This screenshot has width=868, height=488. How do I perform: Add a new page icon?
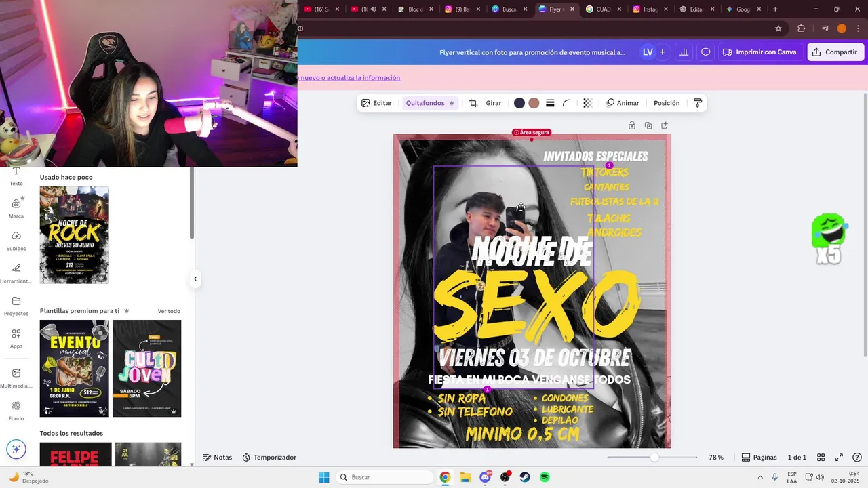tap(665, 125)
